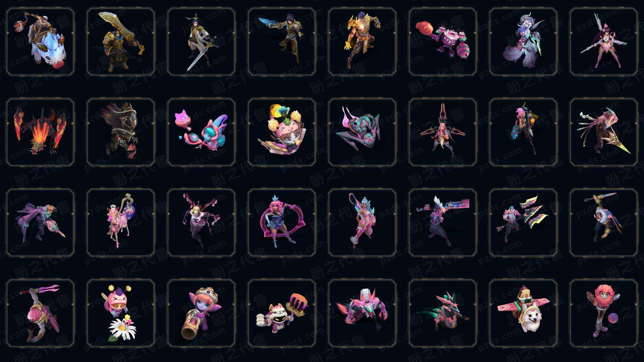Viewport: 644px width, 362px height.
Task: Select the pink bee Teemo with daisy
Action: coord(121,313)
